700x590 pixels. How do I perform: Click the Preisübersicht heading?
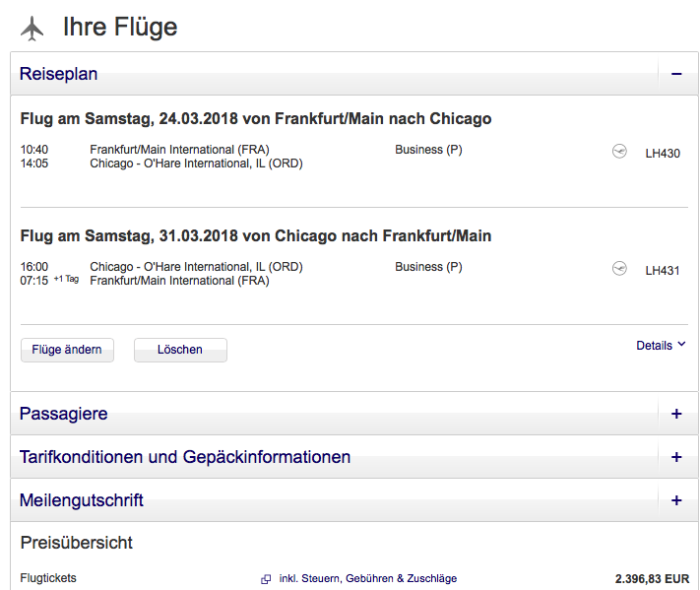click(x=77, y=543)
